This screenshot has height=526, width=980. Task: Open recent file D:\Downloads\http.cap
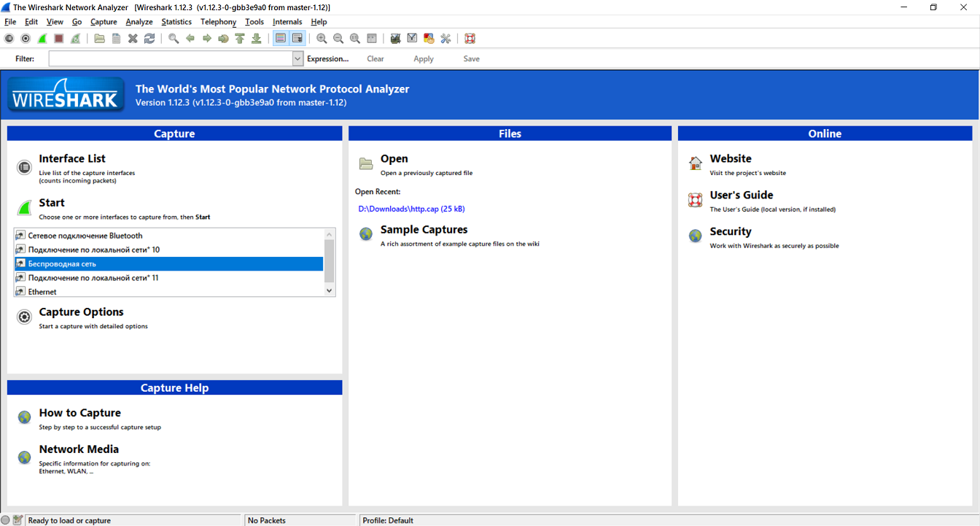411,209
